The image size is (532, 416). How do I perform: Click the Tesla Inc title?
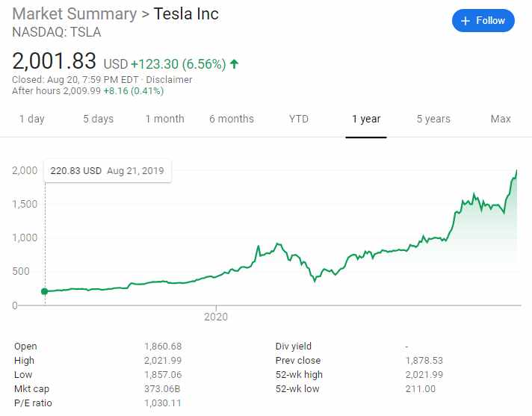click(186, 14)
